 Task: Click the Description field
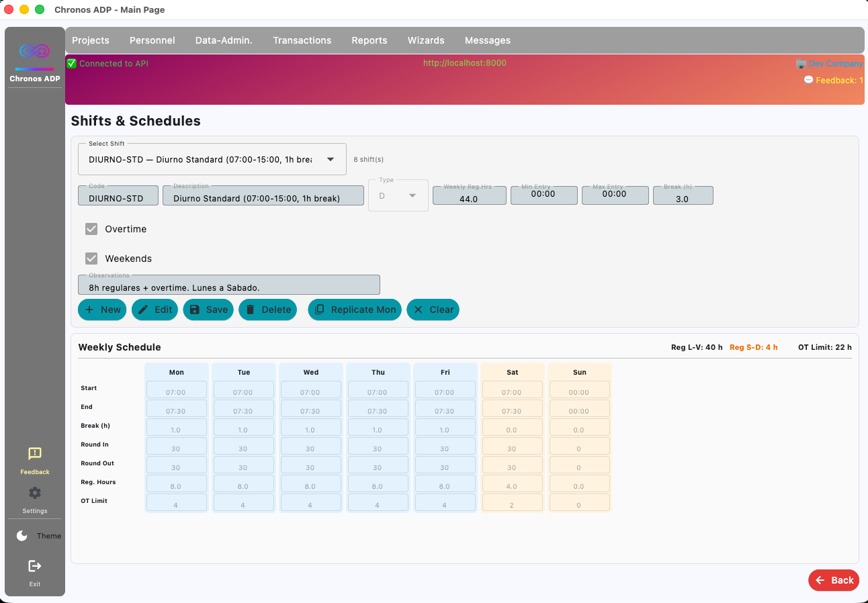point(263,195)
